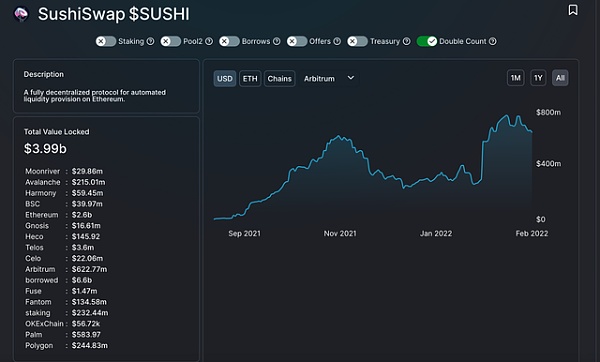Open the Borrows help question-mark icon

click(277, 41)
